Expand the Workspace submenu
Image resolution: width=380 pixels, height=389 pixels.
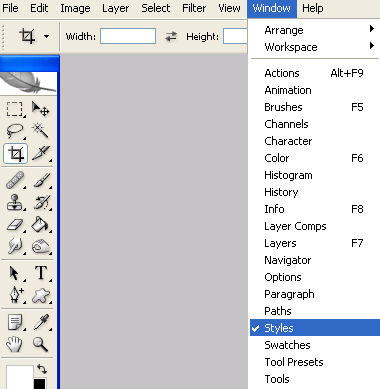(315, 47)
